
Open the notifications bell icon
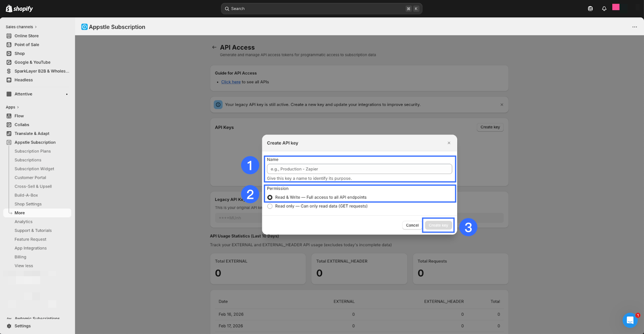coord(604,8)
